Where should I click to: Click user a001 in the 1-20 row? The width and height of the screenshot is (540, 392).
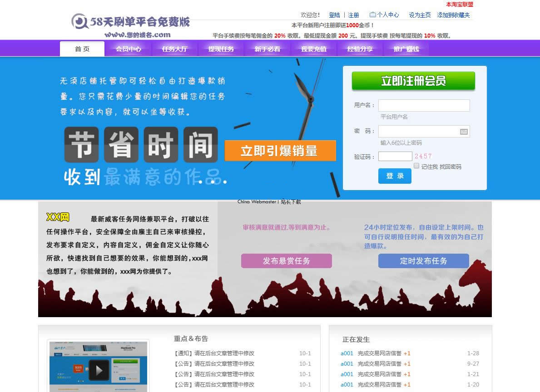[347, 384]
